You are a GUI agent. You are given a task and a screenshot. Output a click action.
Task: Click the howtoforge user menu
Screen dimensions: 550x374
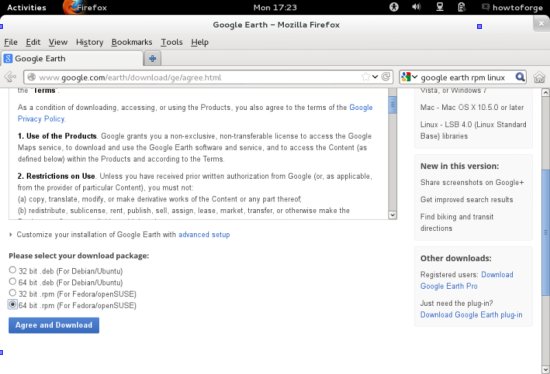point(513,7)
